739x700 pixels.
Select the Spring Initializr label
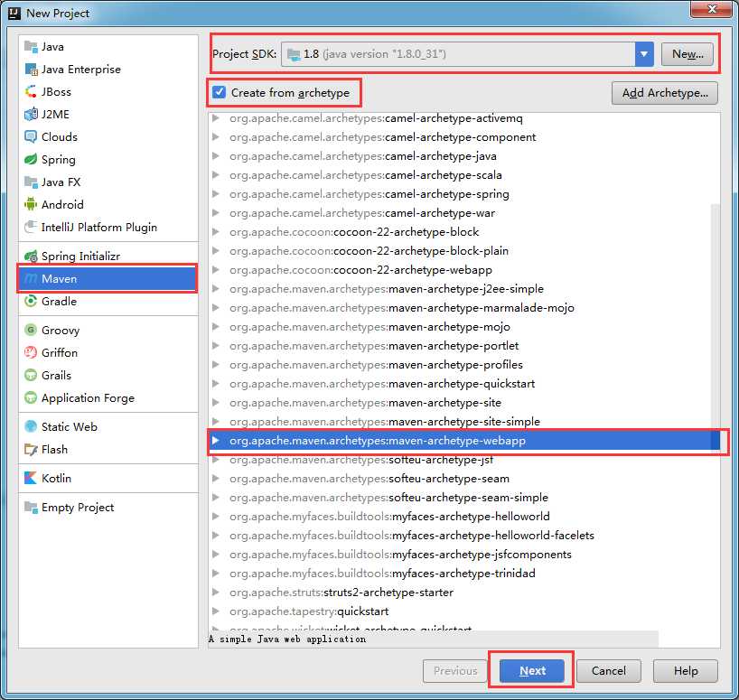pos(80,257)
